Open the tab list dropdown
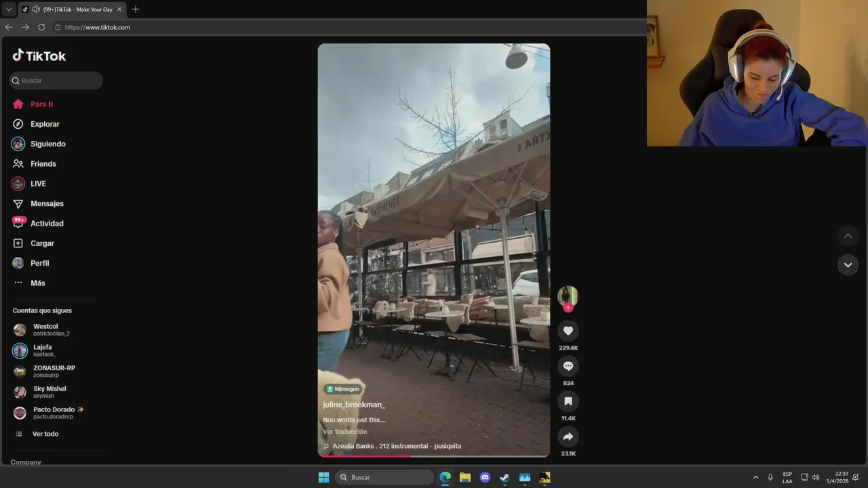 (9, 9)
